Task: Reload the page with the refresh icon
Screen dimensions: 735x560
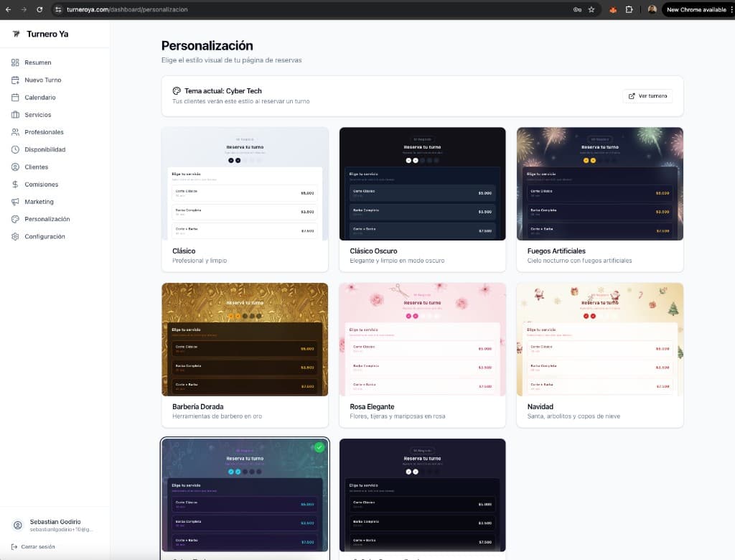Action: point(39,9)
